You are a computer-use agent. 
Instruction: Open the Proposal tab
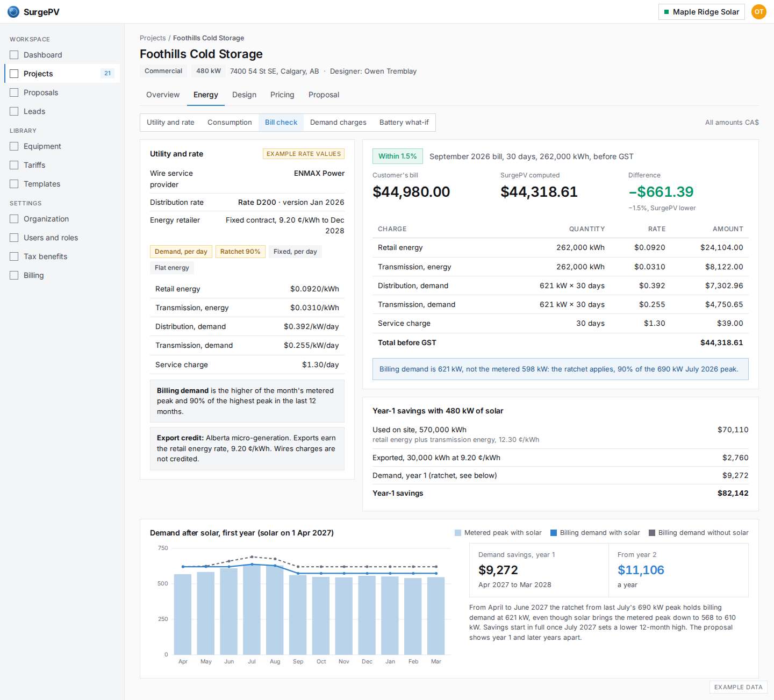click(x=324, y=95)
